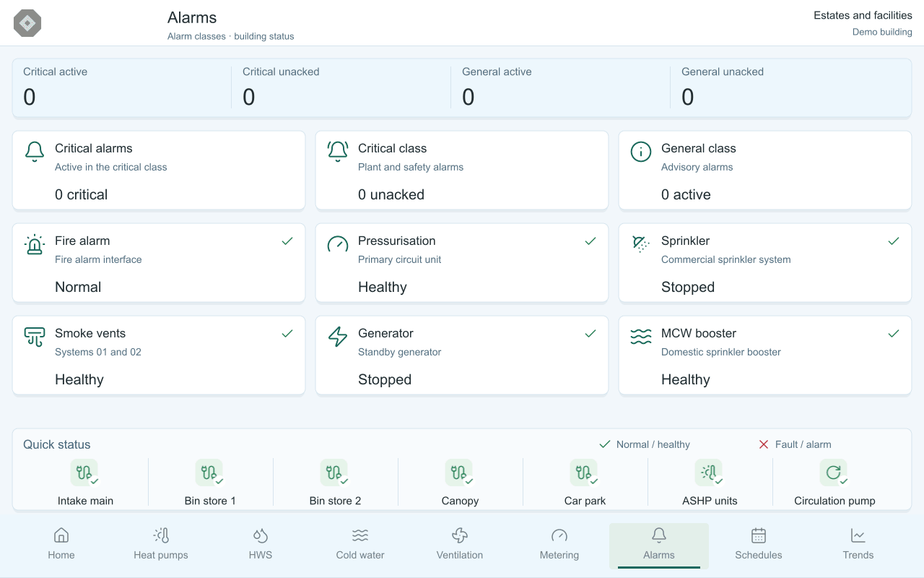Open the Heat pumps tab
Screen dimensions: 924x578
[161, 545]
